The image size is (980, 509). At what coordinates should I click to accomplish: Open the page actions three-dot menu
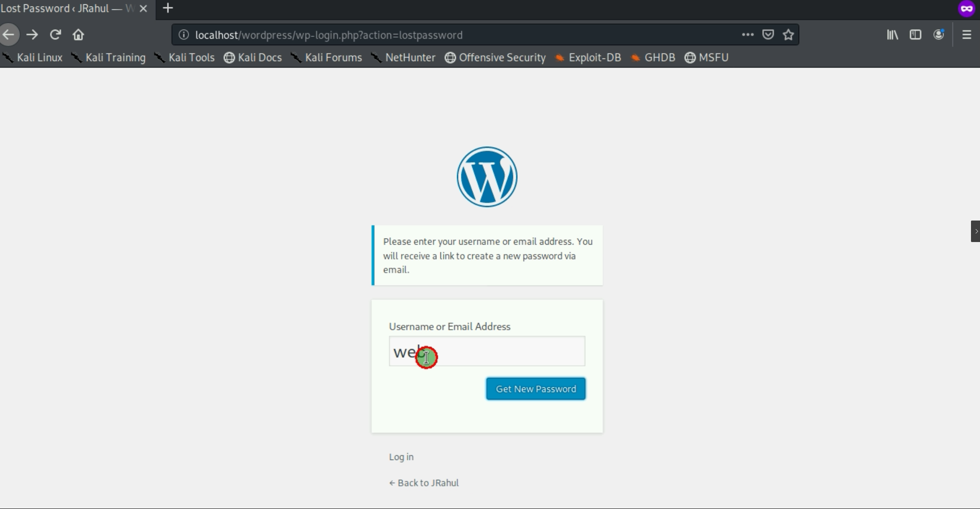[748, 35]
